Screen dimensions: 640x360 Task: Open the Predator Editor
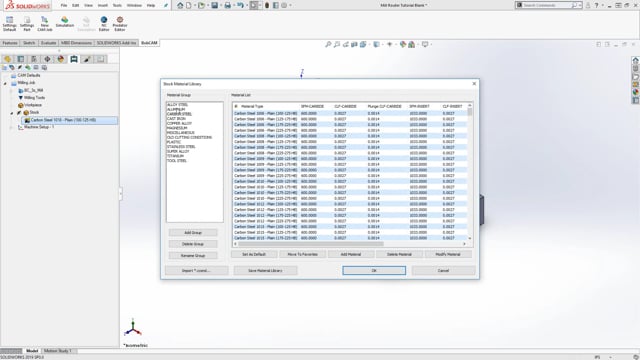point(120,24)
